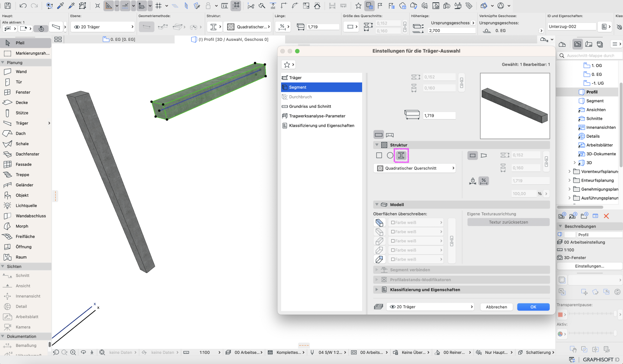Toggle first Farbe weiß surface override checkbox

pyautogui.click(x=393, y=223)
